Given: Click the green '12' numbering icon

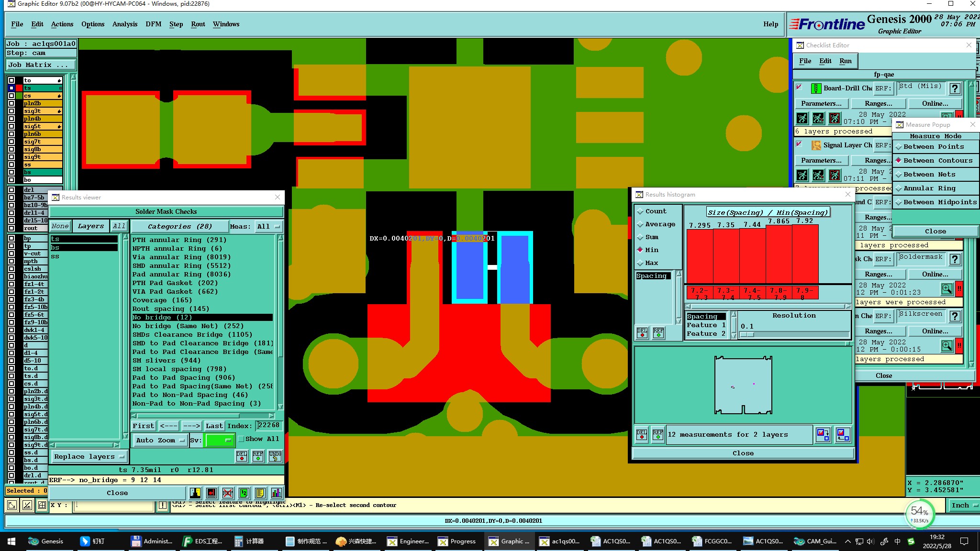Looking at the screenshot, I should pyautogui.click(x=244, y=493).
